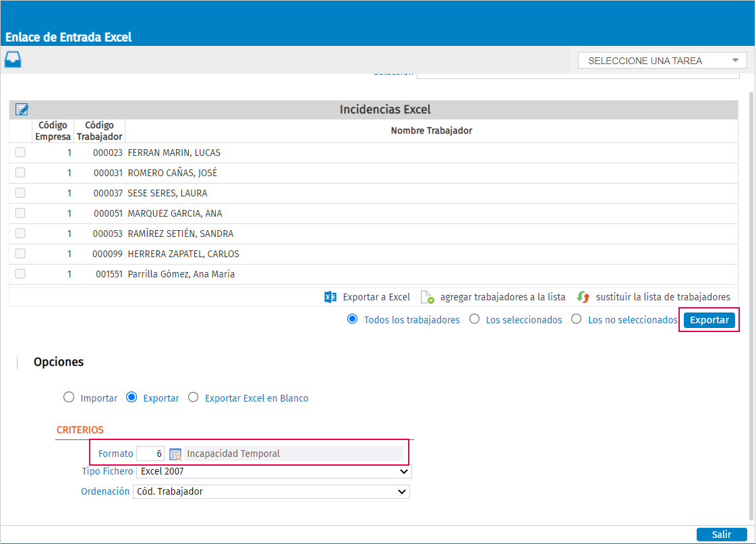The width and height of the screenshot is (756, 544).
Task: Click the Formato number input field
Action: (x=150, y=454)
